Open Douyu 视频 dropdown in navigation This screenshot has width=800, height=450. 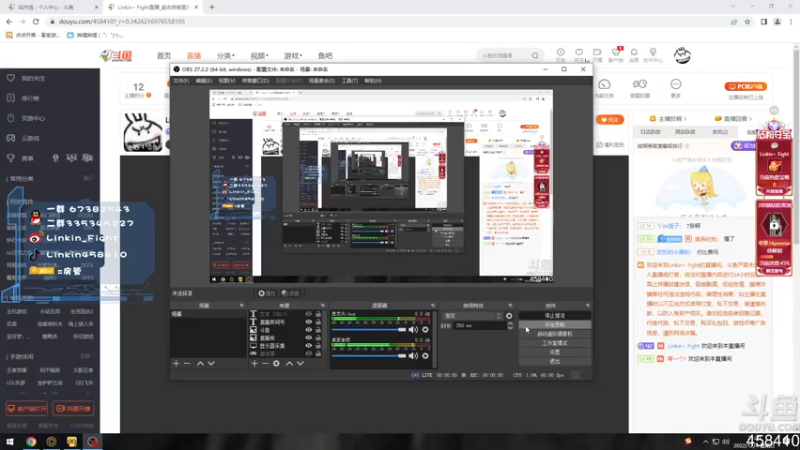(x=259, y=56)
